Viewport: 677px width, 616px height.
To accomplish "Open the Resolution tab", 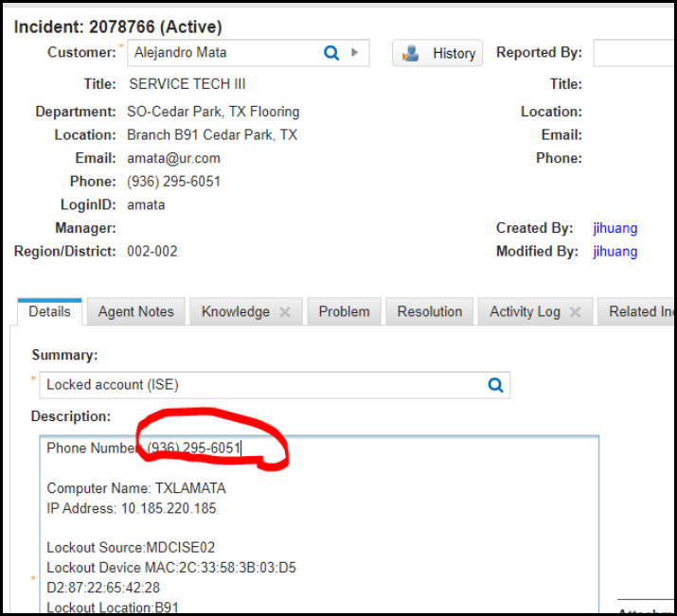I will click(x=430, y=311).
